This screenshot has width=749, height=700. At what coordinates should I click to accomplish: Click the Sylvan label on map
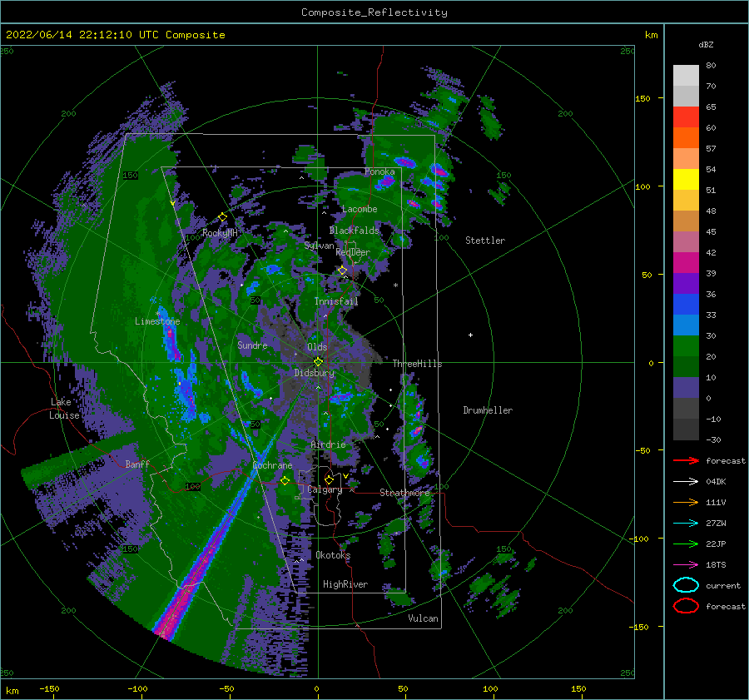[319, 246]
